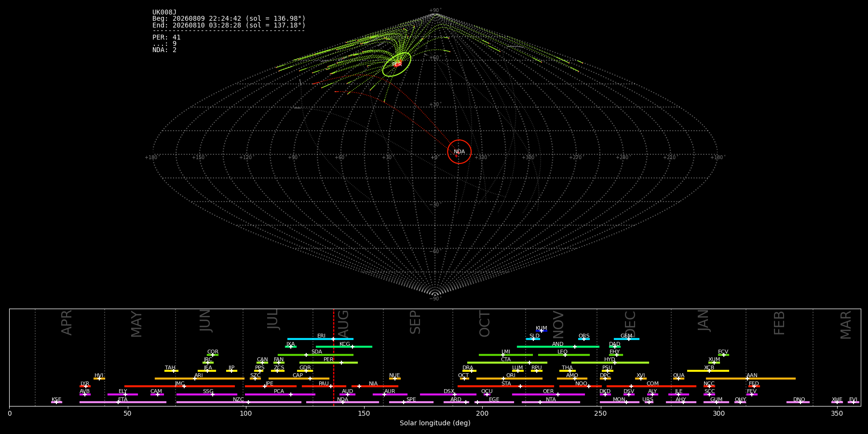Select the GEM shower bar
The height and width of the screenshot is (434, 868).
626,339
